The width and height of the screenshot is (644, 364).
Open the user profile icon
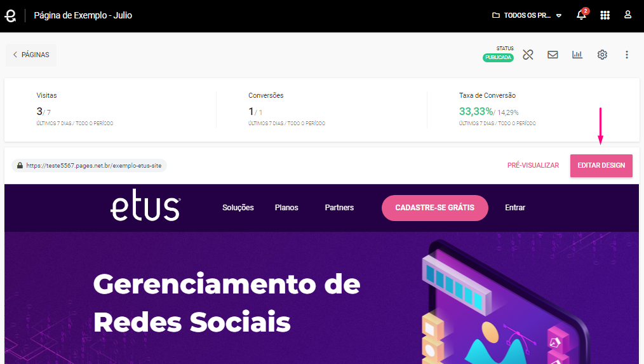[627, 15]
